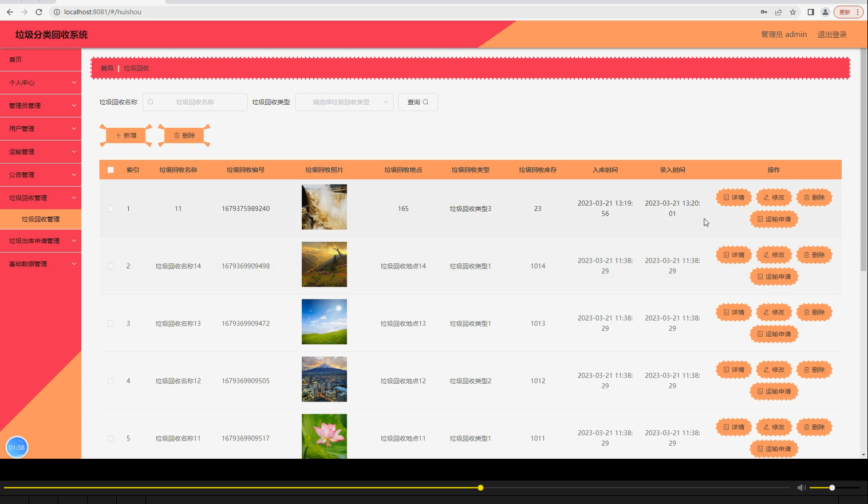Image resolution: width=868 pixels, height=504 pixels.
Task: Open the password key icon in address bar
Action: click(x=764, y=12)
